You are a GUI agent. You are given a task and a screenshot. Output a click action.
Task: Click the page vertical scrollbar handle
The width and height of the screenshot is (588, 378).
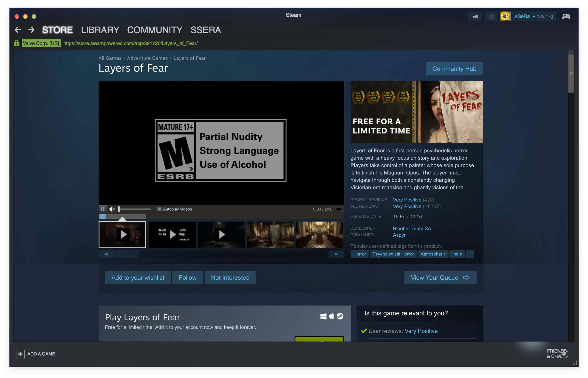571,73
